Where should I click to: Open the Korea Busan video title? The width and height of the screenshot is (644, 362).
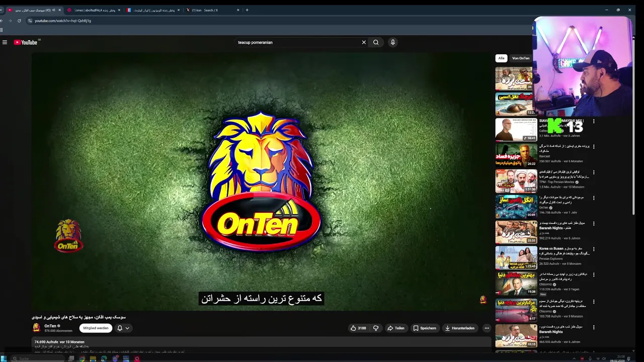click(564, 251)
